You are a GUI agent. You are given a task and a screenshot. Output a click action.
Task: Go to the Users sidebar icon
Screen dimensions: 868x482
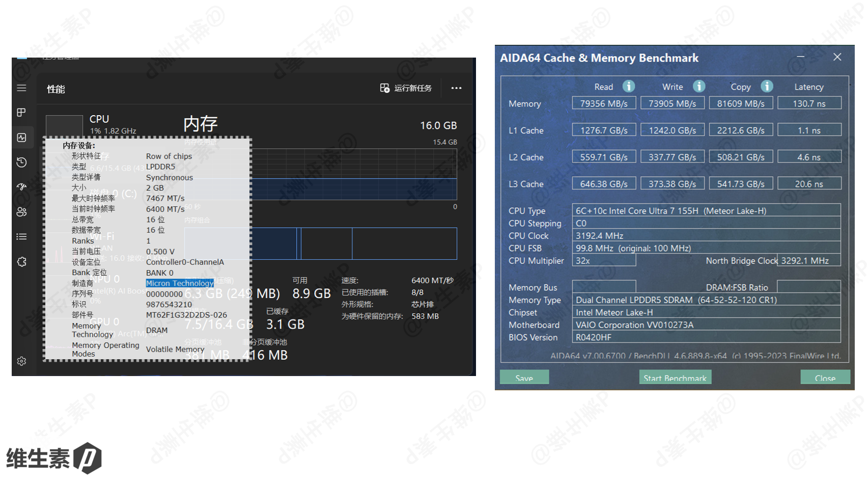point(21,212)
